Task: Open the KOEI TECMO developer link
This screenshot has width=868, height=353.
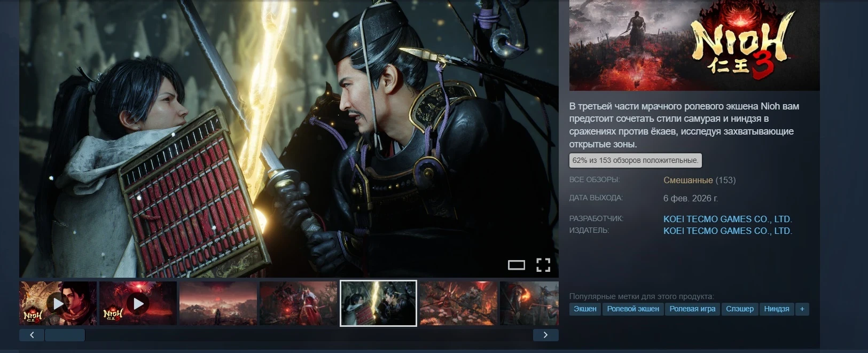Action: (728, 219)
